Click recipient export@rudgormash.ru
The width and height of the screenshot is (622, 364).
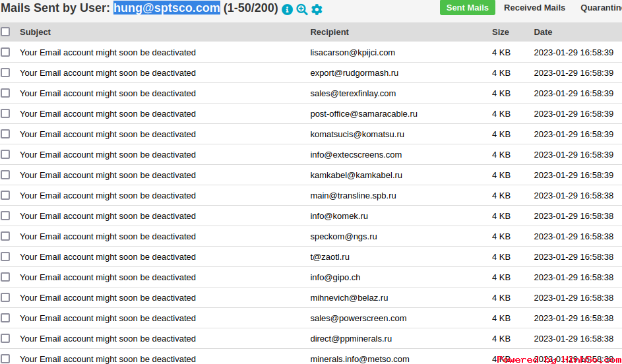(354, 73)
